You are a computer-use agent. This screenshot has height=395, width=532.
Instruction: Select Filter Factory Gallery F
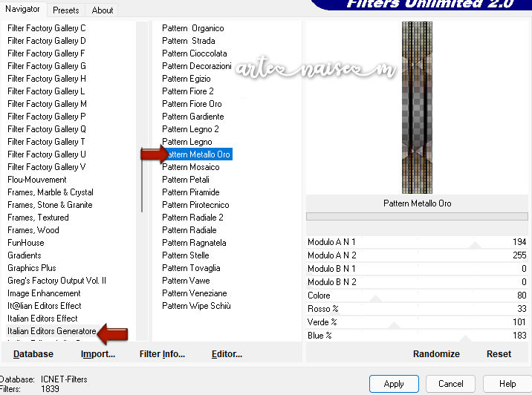(x=46, y=53)
